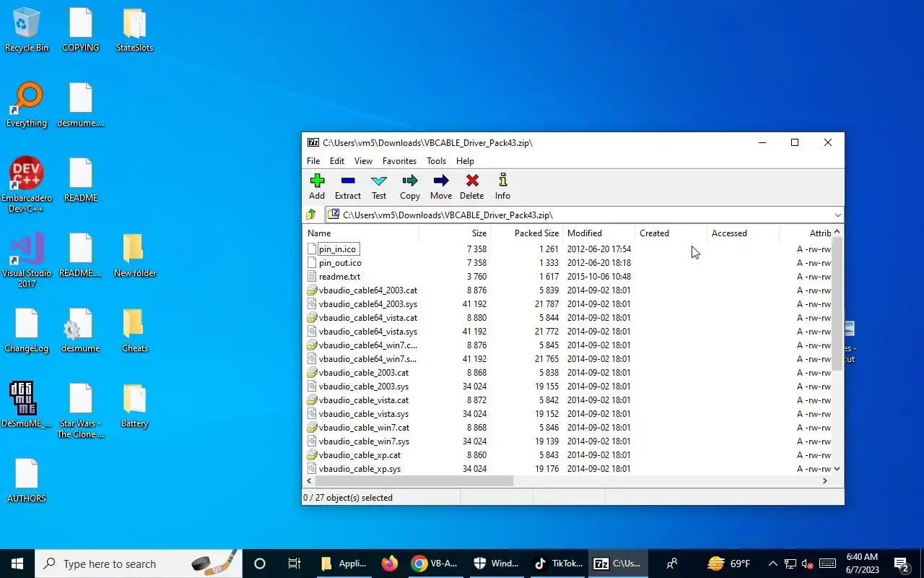
Task: Click the horizontal scrollbar left arrow
Action: [310, 480]
